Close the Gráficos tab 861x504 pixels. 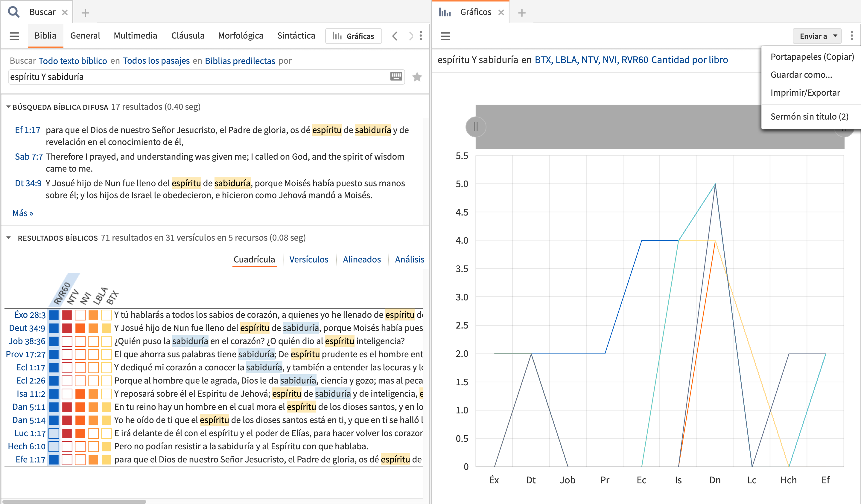[501, 12]
